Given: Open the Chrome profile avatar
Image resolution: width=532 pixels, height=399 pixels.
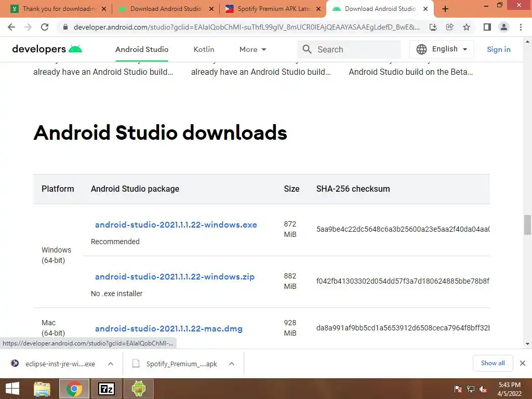Looking at the screenshot, I should pos(504,27).
